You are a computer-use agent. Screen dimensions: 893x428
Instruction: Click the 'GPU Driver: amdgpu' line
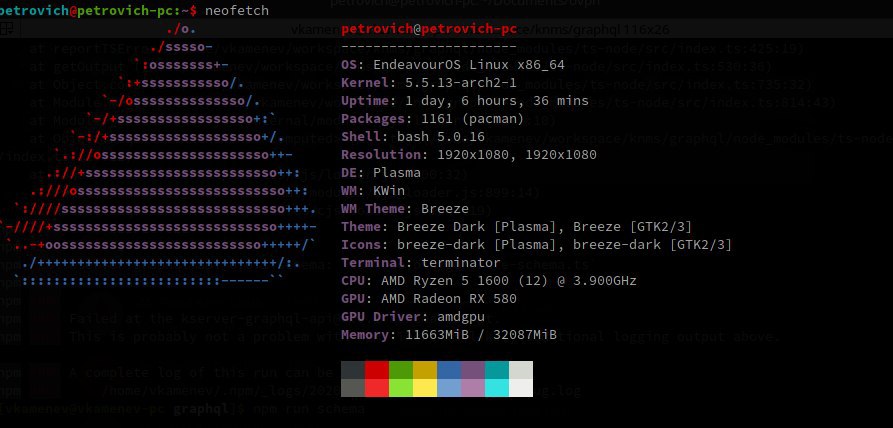tap(413, 317)
